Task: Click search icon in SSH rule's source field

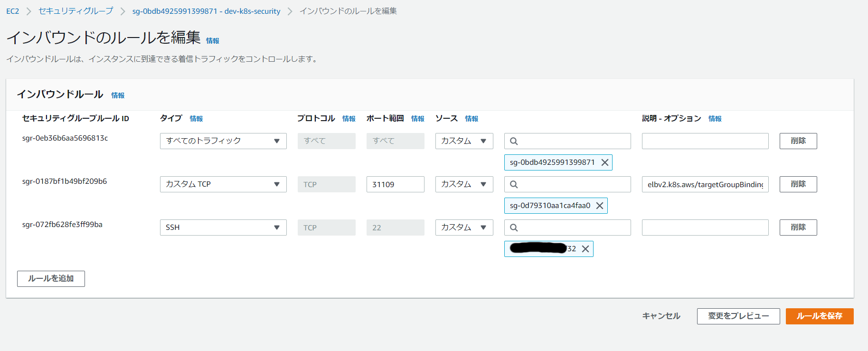Action: (514, 228)
